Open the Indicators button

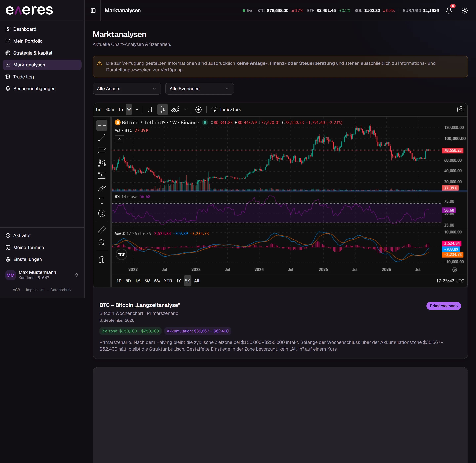[226, 109]
